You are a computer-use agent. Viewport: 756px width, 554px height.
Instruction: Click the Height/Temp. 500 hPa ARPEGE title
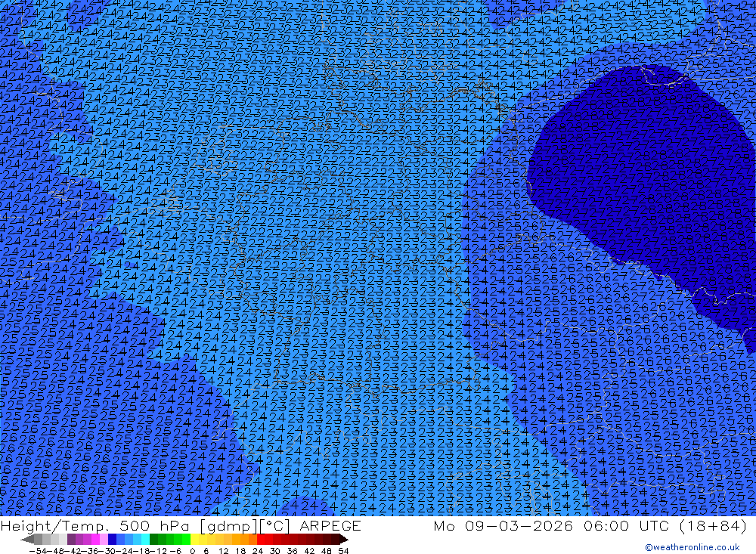(x=181, y=525)
